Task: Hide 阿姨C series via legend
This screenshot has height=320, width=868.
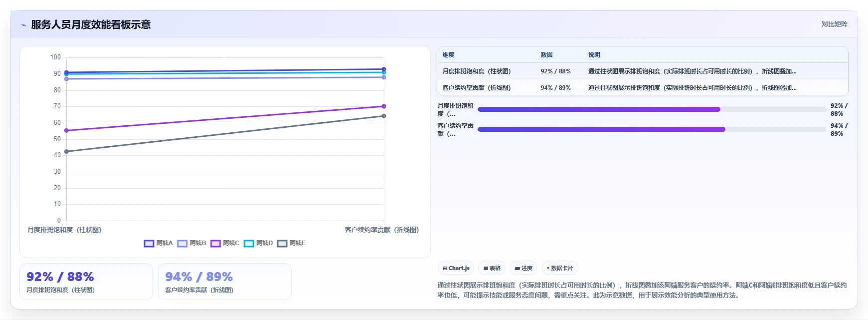Action: pos(225,243)
